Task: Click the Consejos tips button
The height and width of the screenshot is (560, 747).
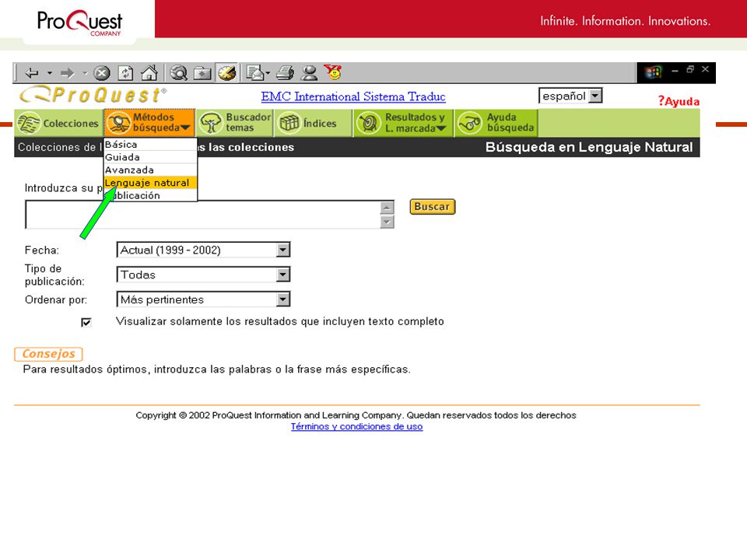Action: pos(48,354)
